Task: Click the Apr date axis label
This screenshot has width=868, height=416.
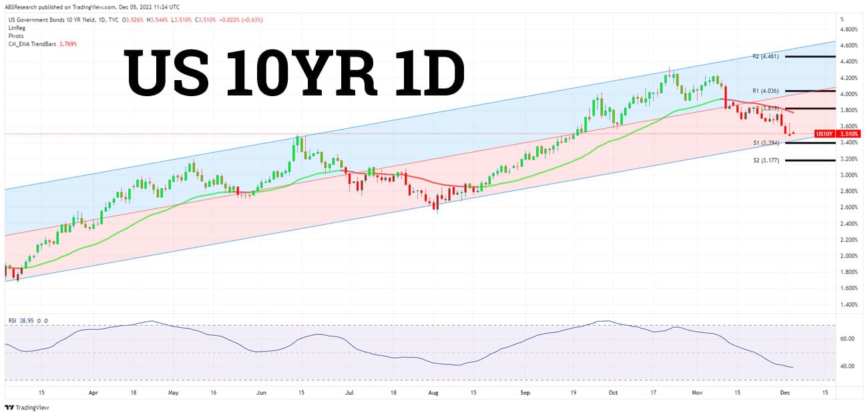Action: click(x=93, y=393)
